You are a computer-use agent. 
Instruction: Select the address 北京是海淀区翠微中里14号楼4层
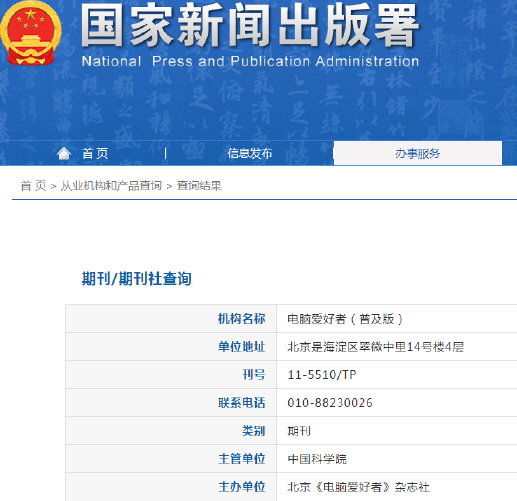click(x=376, y=347)
